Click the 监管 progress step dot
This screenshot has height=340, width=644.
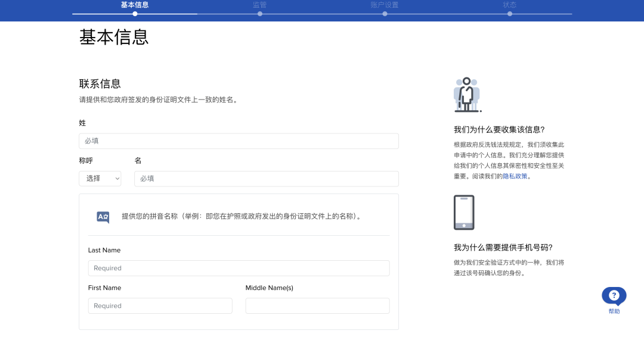[x=260, y=14]
